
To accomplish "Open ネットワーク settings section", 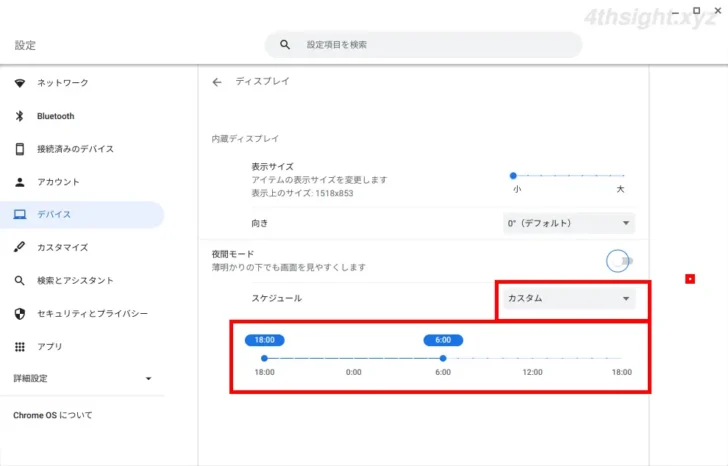I will coord(82,83).
